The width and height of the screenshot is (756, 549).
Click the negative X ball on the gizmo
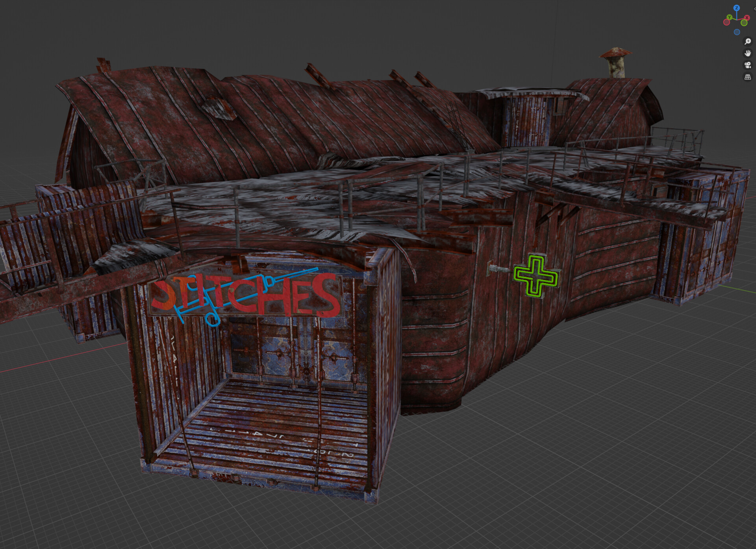(x=726, y=22)
